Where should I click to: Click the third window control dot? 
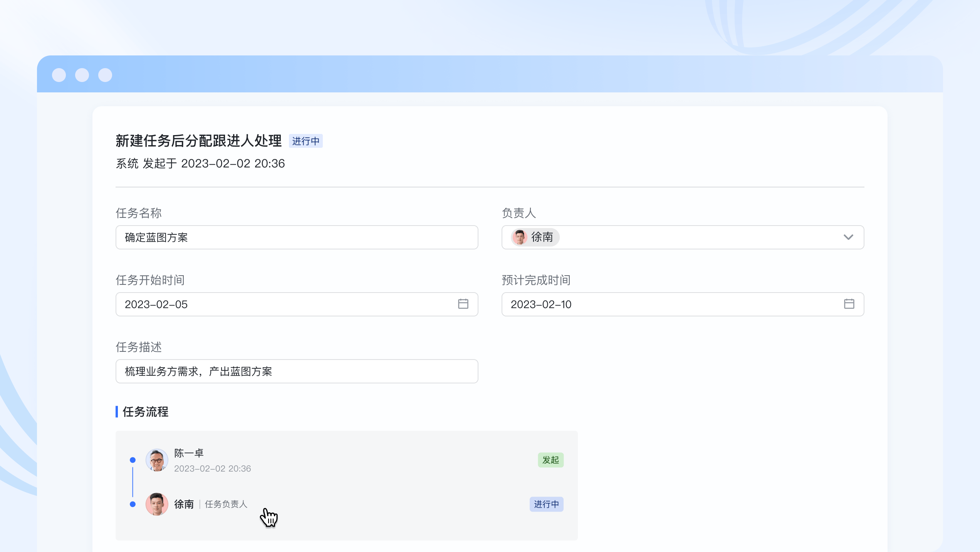[105, 75]
